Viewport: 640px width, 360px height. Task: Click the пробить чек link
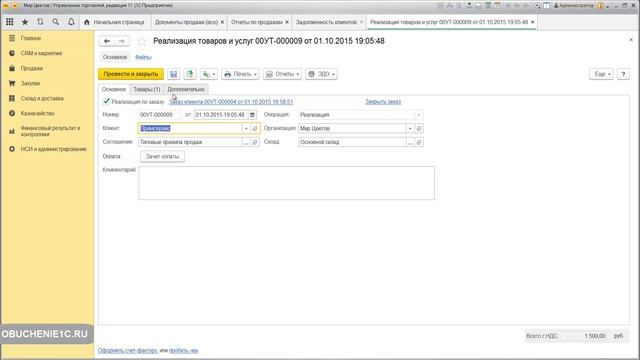184,351
